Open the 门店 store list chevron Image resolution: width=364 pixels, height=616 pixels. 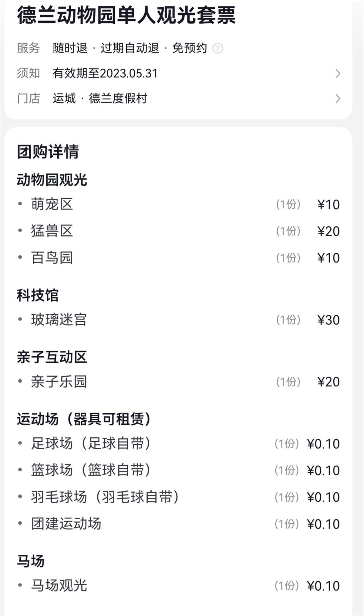pos(338,99)
